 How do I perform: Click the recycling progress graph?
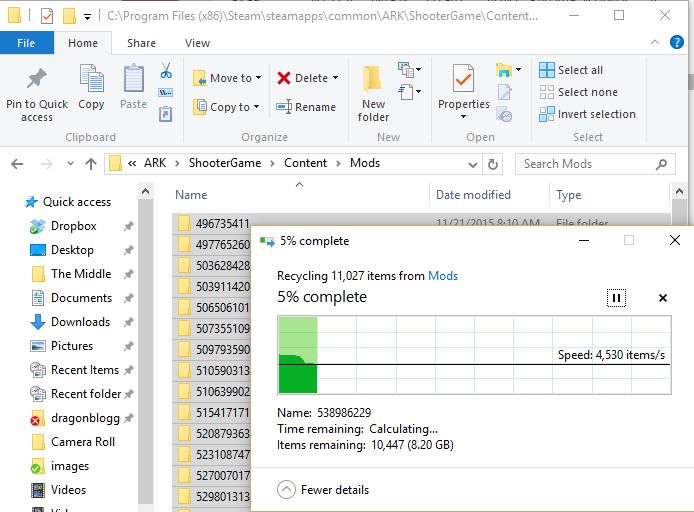pos(474,355)
